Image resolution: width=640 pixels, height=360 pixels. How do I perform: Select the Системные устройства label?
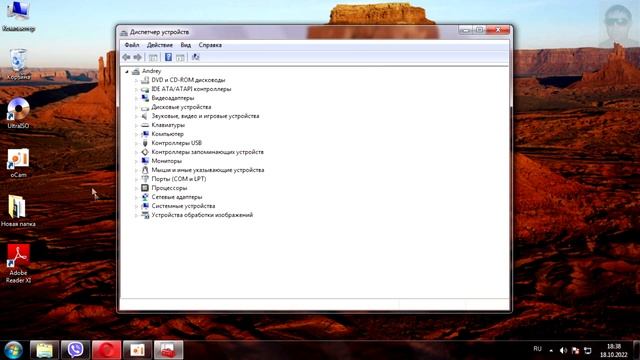point(183,206)
